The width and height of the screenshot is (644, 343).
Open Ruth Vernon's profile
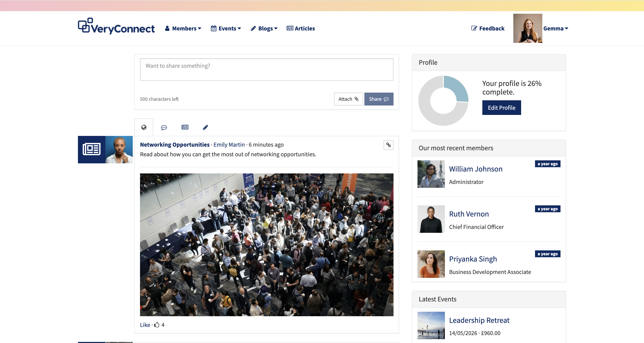click(469, 214)
